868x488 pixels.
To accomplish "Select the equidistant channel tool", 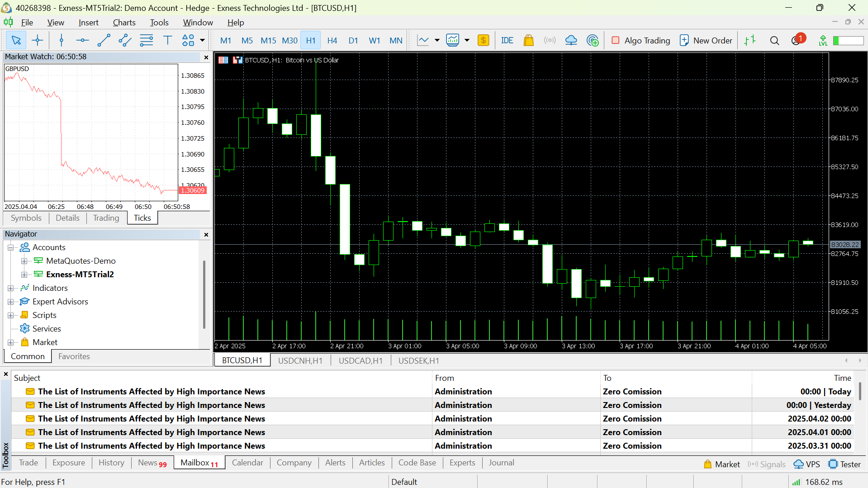I will click(x=125, y=41).
